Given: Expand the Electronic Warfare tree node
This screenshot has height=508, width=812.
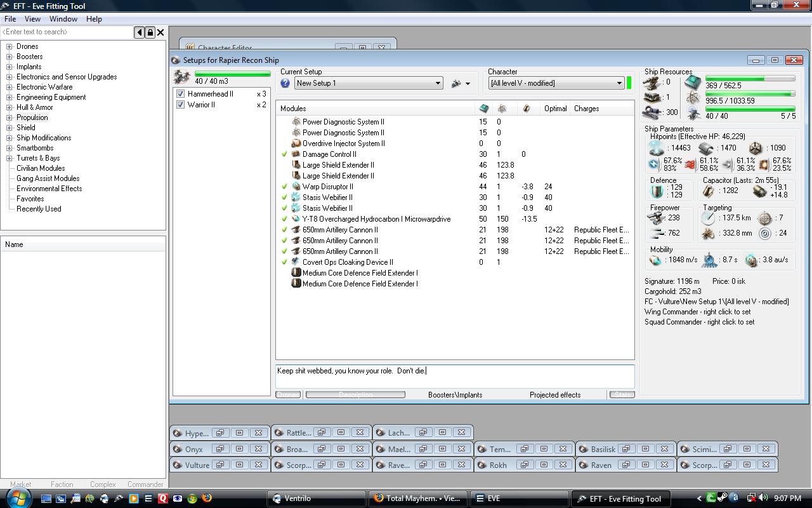Looking at the screenshot, I should [10, 87].
